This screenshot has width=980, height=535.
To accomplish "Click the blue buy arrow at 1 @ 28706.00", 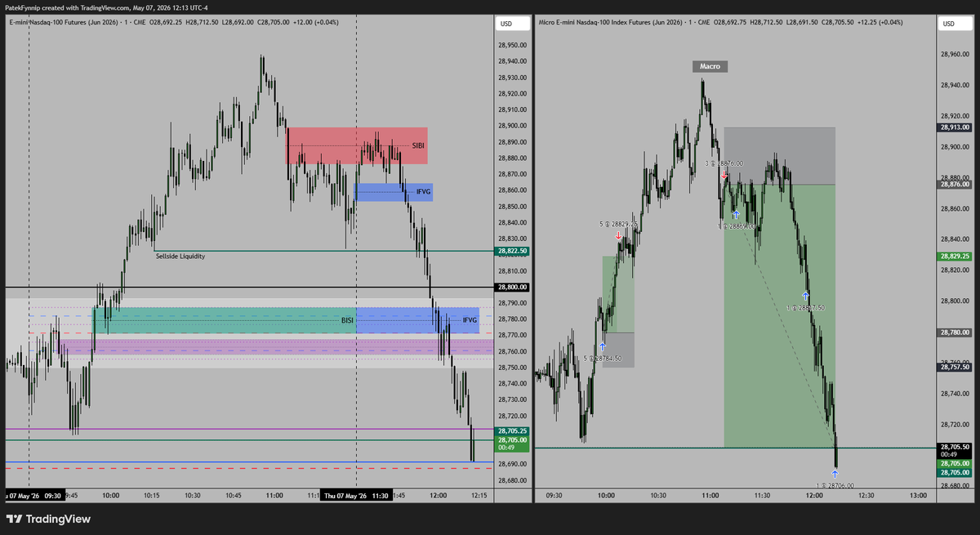I will (x=835, y=475).
